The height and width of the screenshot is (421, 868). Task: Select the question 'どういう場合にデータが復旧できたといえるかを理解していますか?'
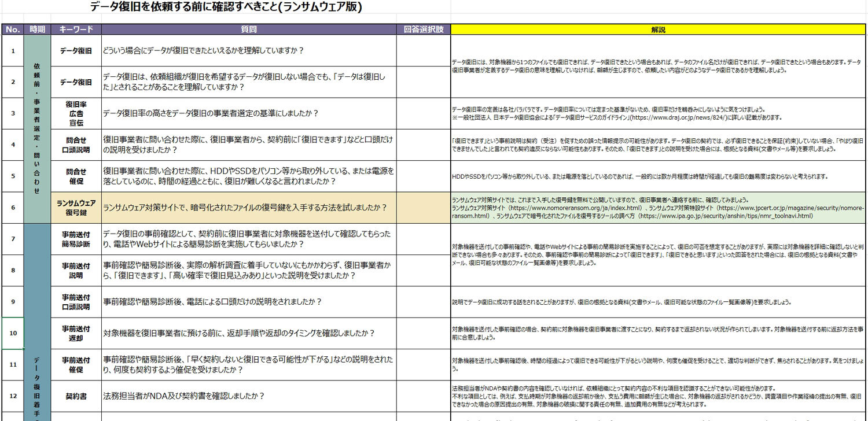pos(248,51)
